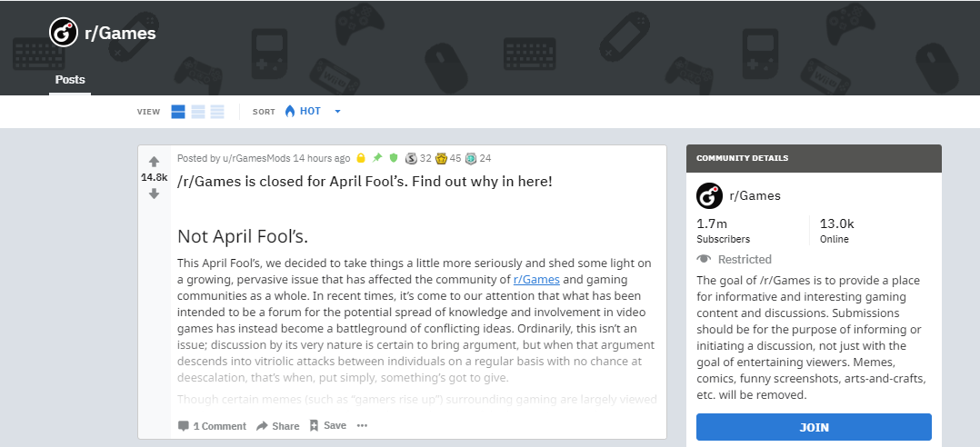Click the platinum award count 24
This screenshot has width=980, height=447.
coord(485,159)
